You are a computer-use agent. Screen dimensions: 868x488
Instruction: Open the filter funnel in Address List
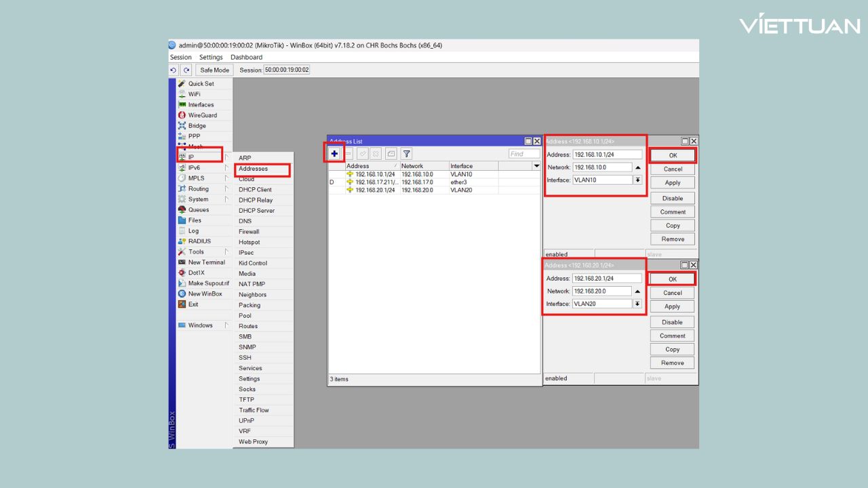(406, 154)
